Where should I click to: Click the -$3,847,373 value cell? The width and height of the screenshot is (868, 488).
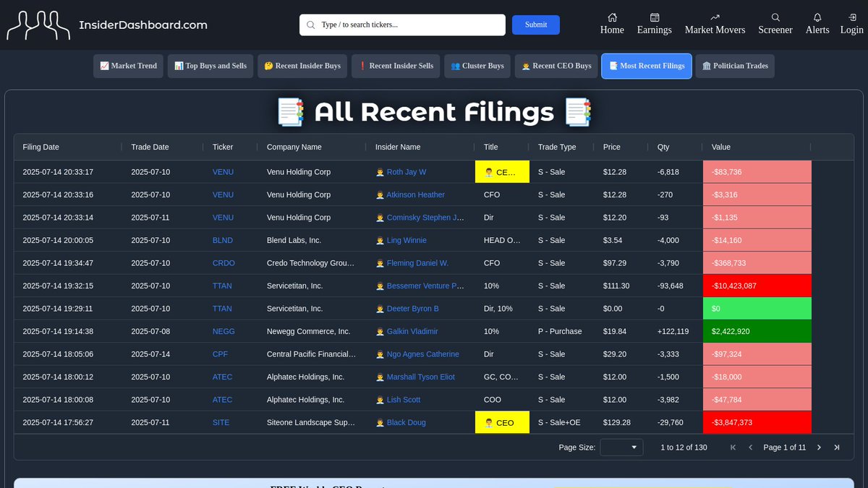(757, 422)
